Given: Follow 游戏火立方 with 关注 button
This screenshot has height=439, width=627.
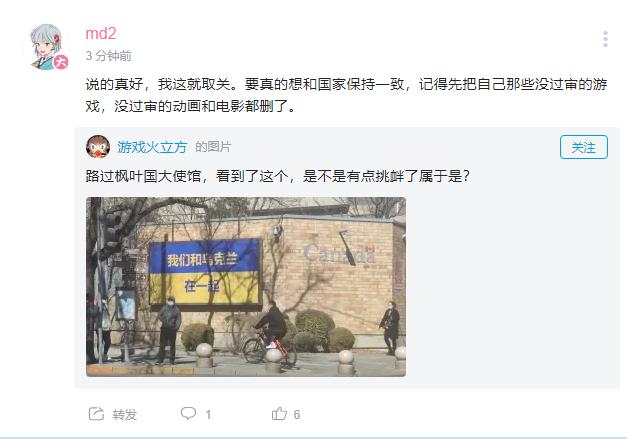Looking at the screenshot, I should [583, 147].
